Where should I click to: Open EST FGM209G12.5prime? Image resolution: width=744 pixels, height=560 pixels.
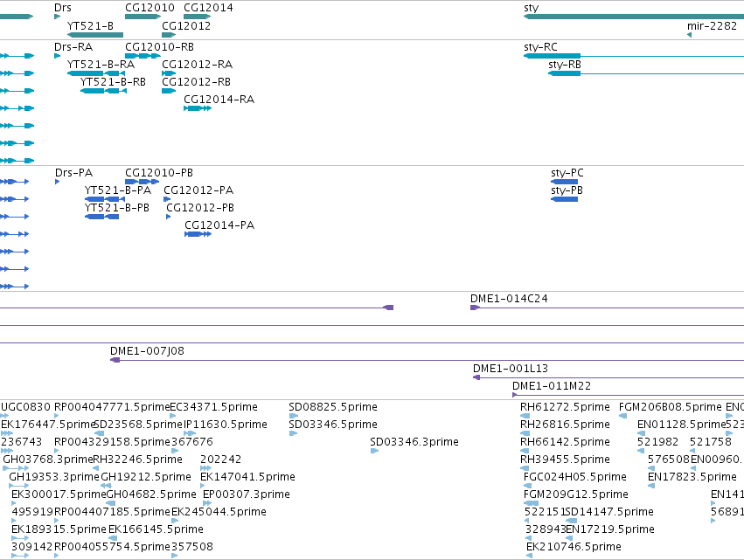point(576,494)
